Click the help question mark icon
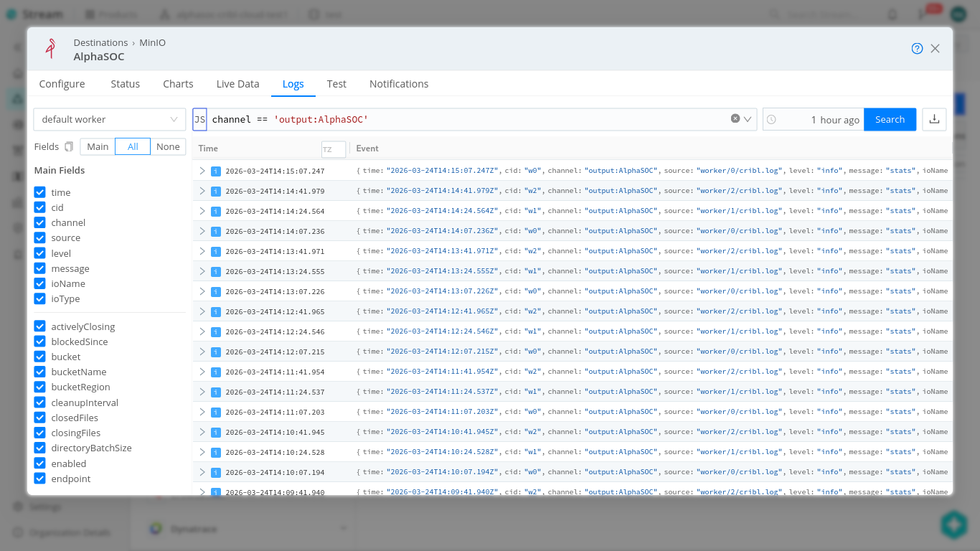The height and width of the screenshot is (551, 980). coord(917,49)
